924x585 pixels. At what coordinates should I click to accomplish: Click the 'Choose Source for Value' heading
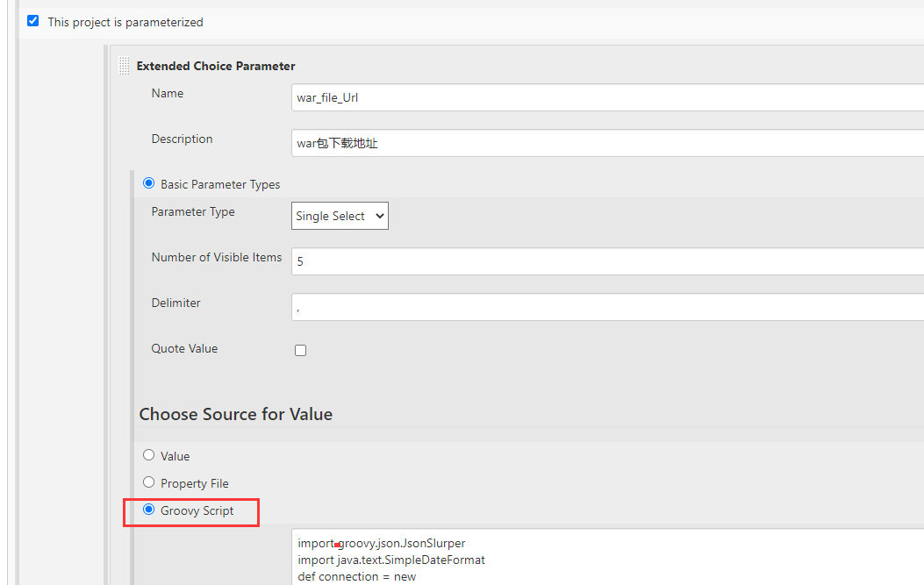pos(235,414)
